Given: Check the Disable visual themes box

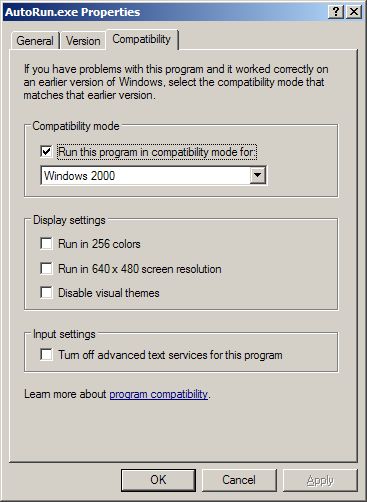Looking at the screenshot, I should tap(46, 293).
